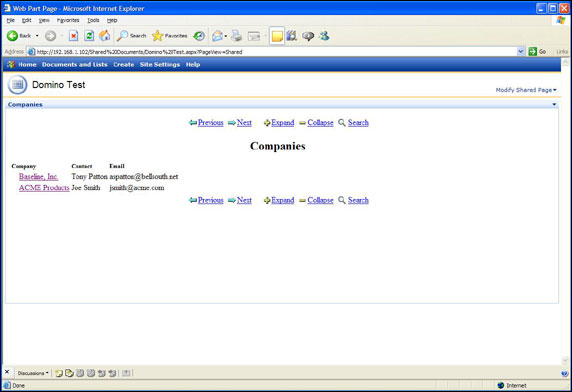The height and width of the screenshot is (392, 572).
Task: Open the Baseline, Inc. company link
Action: [x=39, y=176]
